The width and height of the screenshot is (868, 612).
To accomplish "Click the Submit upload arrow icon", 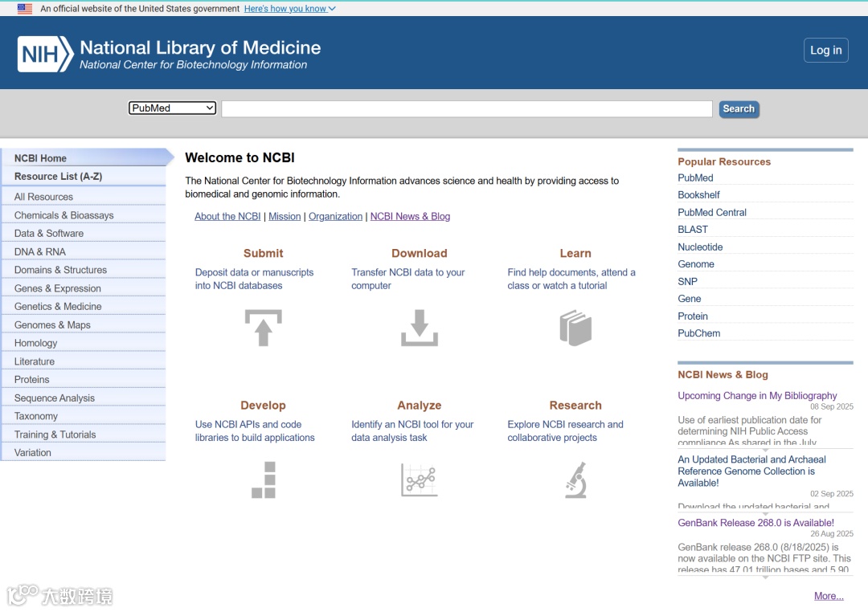I will (264, 328).
